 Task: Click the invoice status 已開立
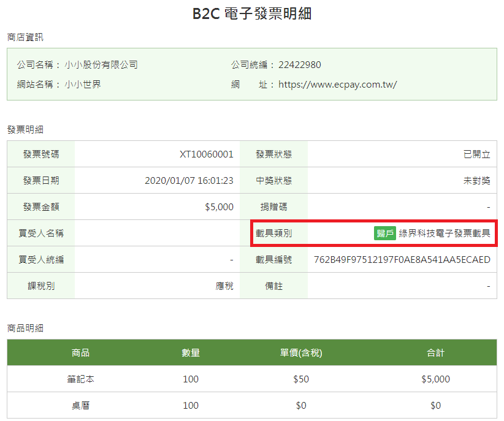476,154
